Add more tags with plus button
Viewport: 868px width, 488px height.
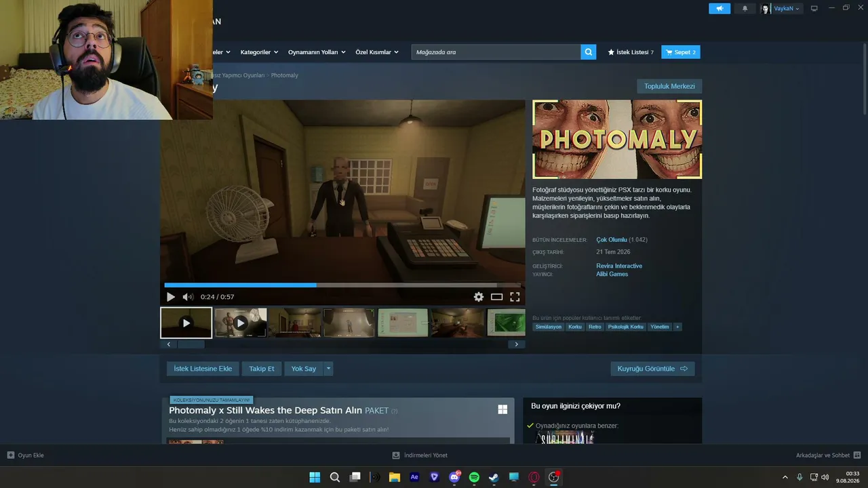(x=677, y=327)
